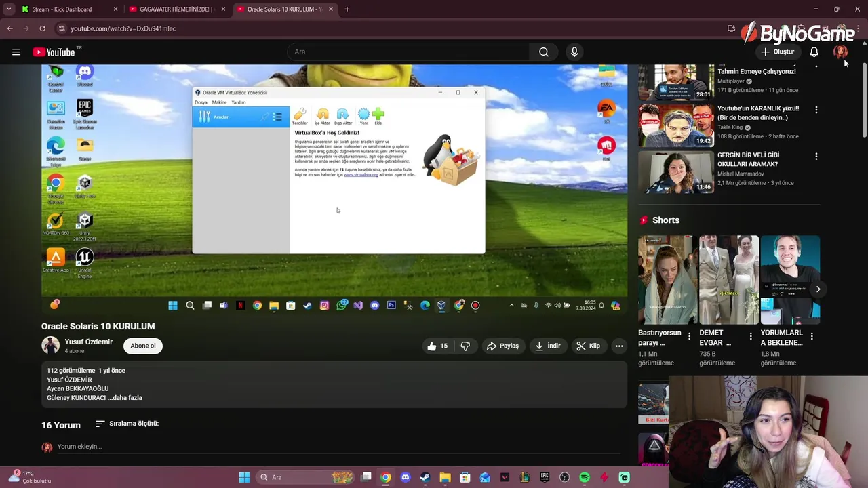
Task: Click the YouTube 'Ara' search field
Action: 409,52
